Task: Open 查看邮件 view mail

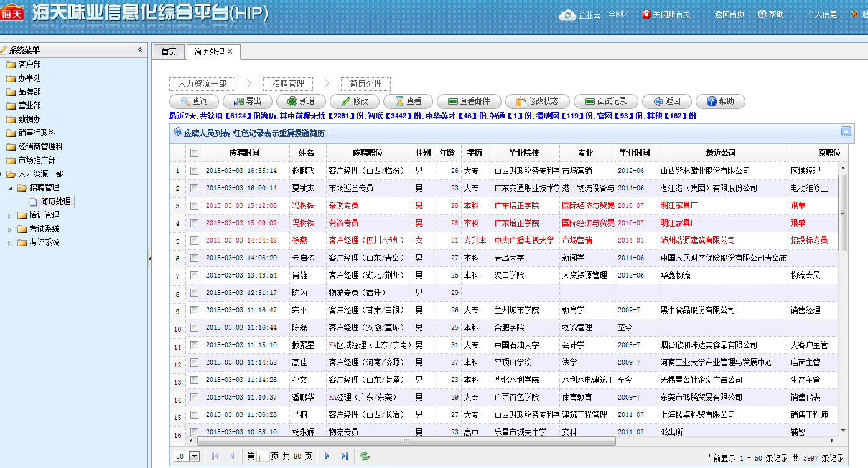Action: pos(469,101)
